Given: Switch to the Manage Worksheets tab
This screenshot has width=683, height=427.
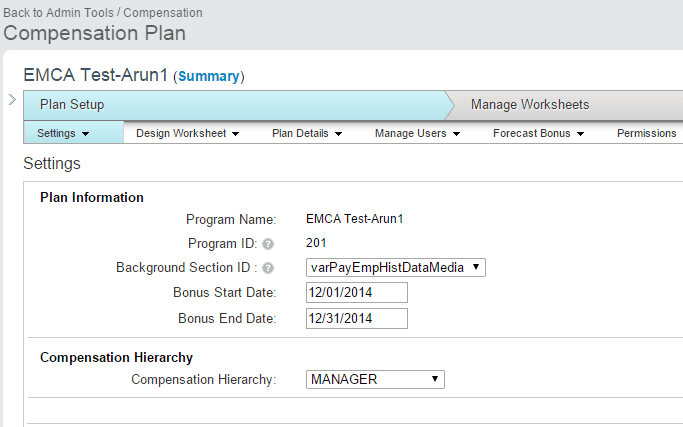Looking at the screenshot, I should [530, 105].
